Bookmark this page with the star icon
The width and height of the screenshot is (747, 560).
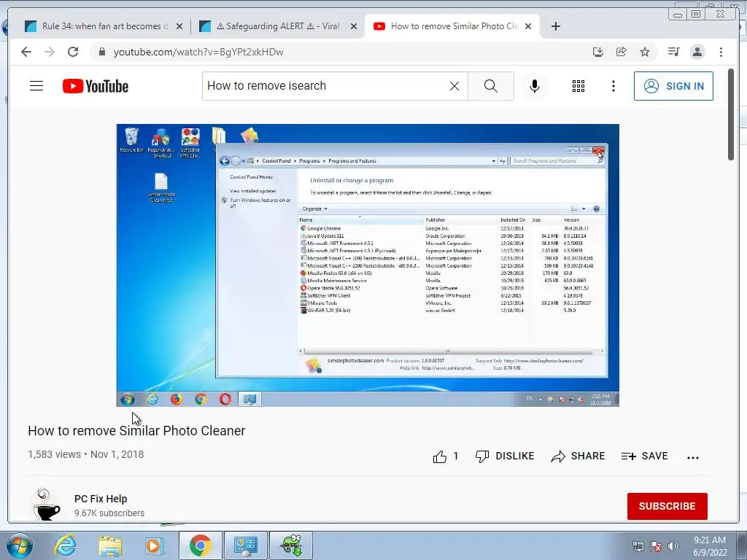(645, 52)
